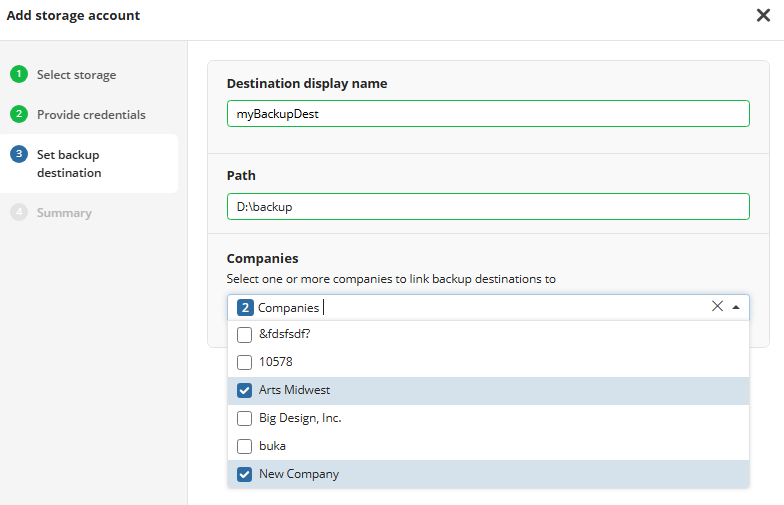Click the step 3 blue circle icon
This screenshot has width=784, height=505.
point(19,154)
